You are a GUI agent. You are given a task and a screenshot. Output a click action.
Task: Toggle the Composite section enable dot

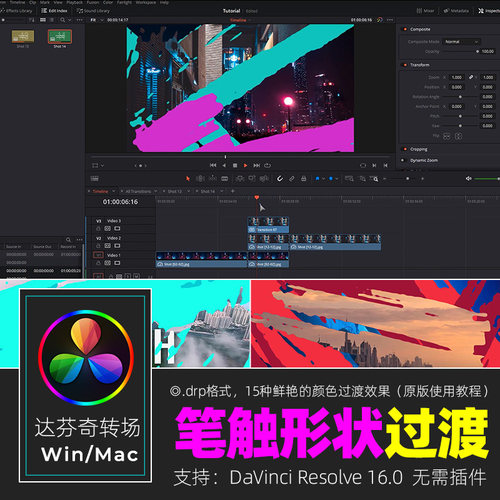click(405, 29)
